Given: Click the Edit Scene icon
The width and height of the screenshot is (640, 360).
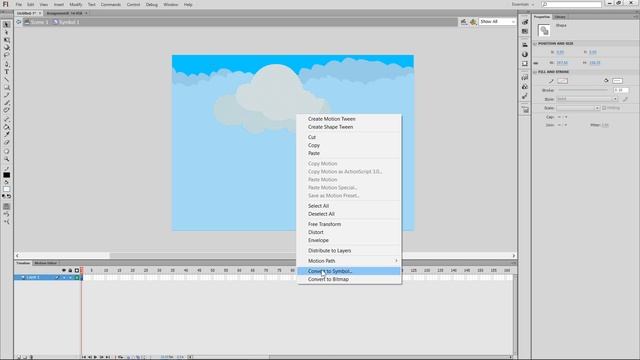Looking at the screenshot, I should coord(464,22).
